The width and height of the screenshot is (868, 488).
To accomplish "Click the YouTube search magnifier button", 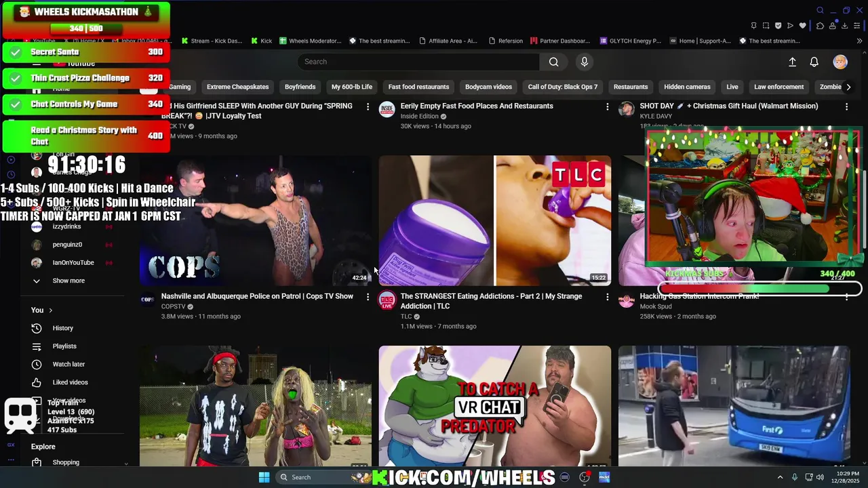I will (x=554, y=62).
